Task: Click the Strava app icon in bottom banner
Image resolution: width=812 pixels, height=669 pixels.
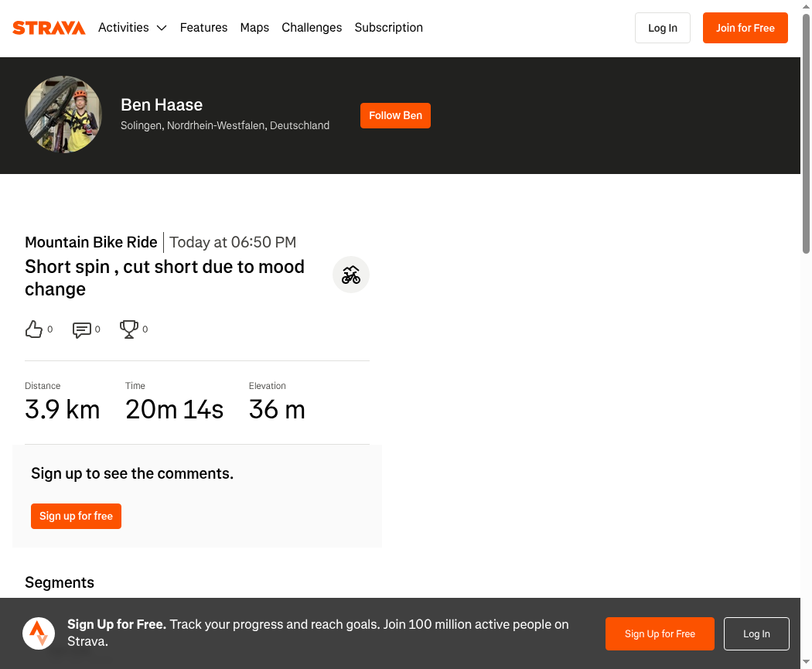Action: 39,633
